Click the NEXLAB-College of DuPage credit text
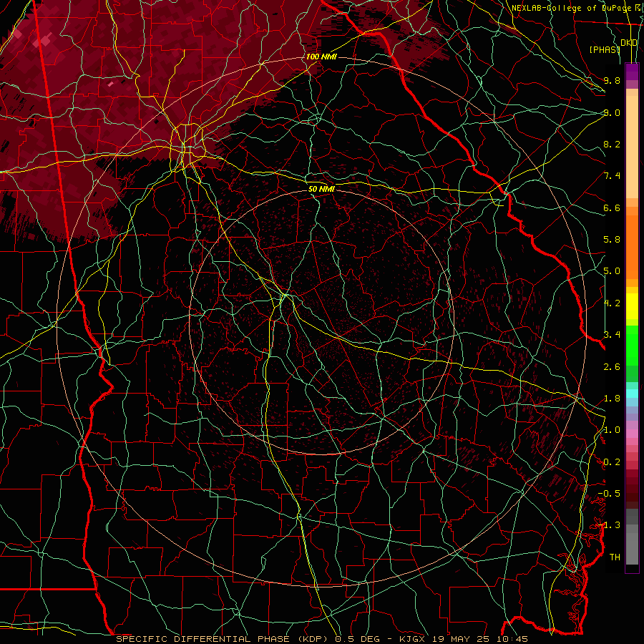Screen dimensions: 644x644 pyautogui.click(x=571, y=8)
